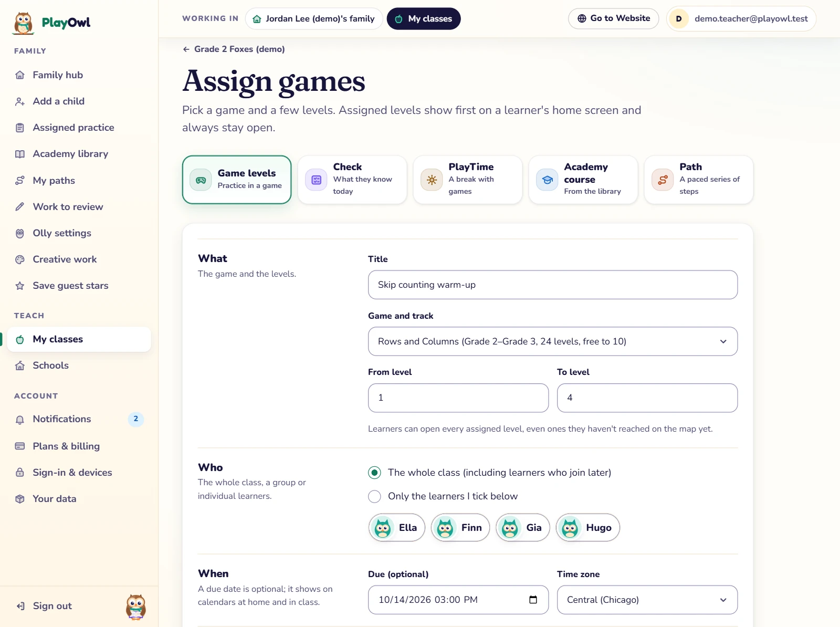The image size is (840, 627).
Task: Click the Save guest stars star icon
Action: tap(20, 286)
